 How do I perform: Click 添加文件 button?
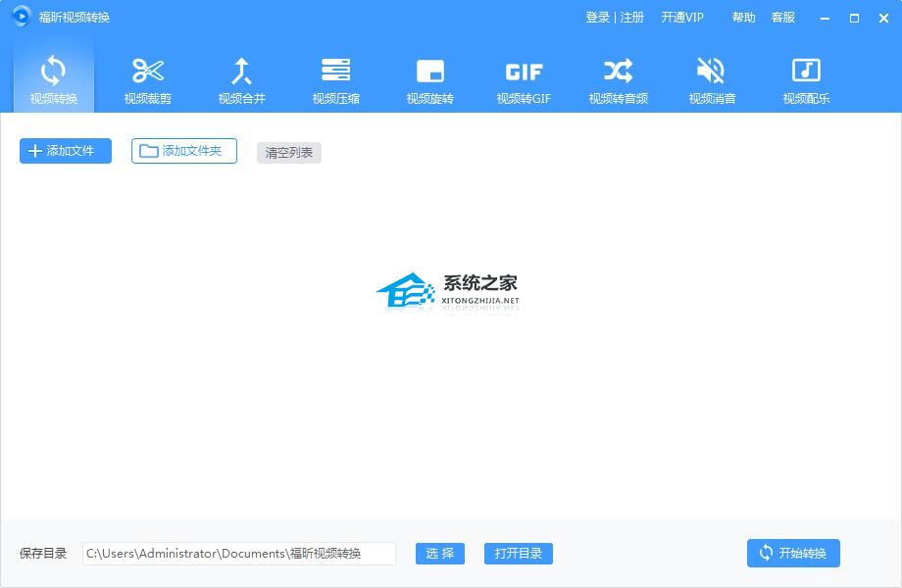click(66, 151)
